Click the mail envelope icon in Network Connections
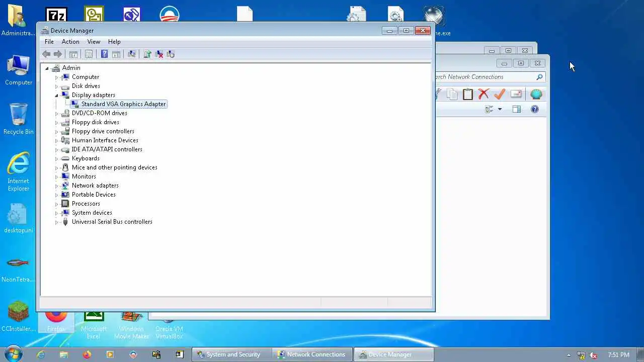The width and height of the screenshot is (644, 362). coord(516,94)
